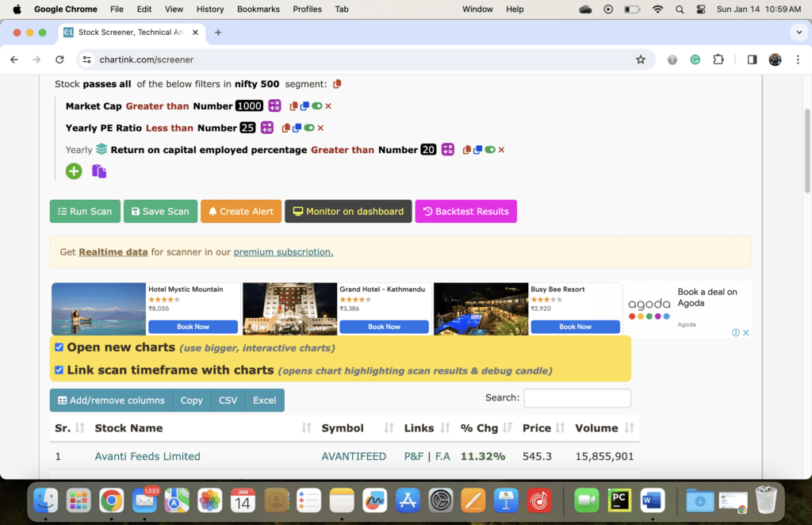812x525 pixels.
Task: Export results to Excel
Action: 265,400
